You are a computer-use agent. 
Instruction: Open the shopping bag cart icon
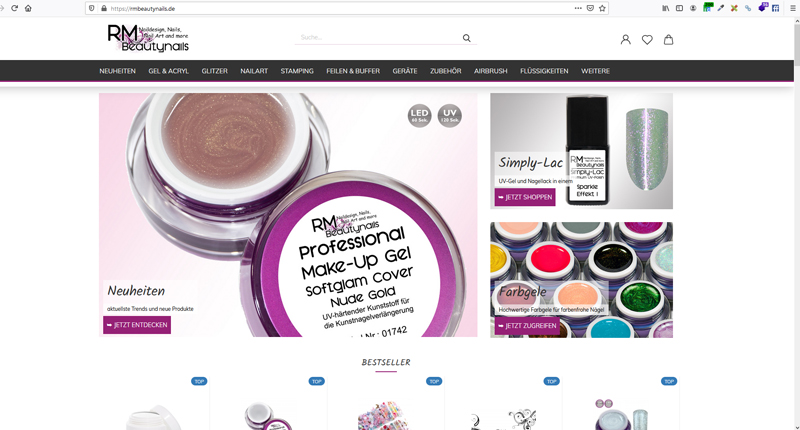668,39
